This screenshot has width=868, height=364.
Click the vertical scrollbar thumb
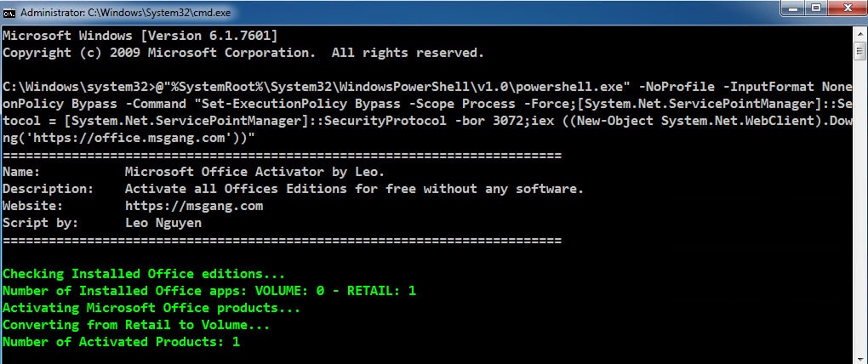(x=859, y=53)
